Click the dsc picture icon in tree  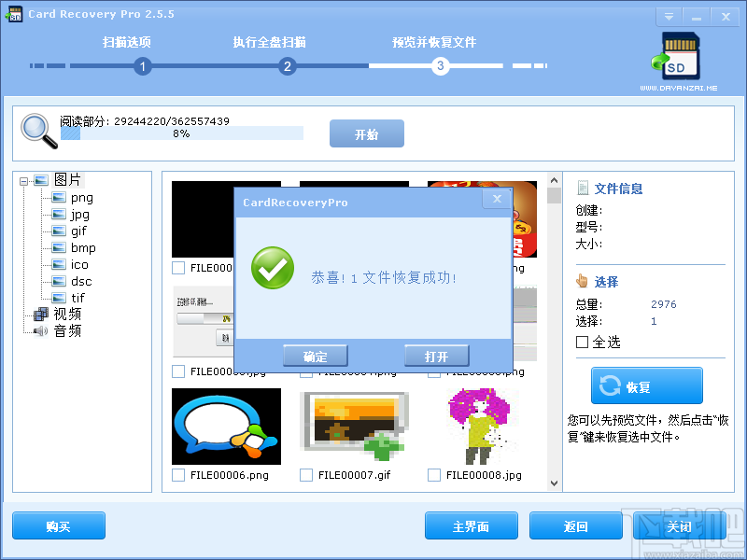coord(59,281)
